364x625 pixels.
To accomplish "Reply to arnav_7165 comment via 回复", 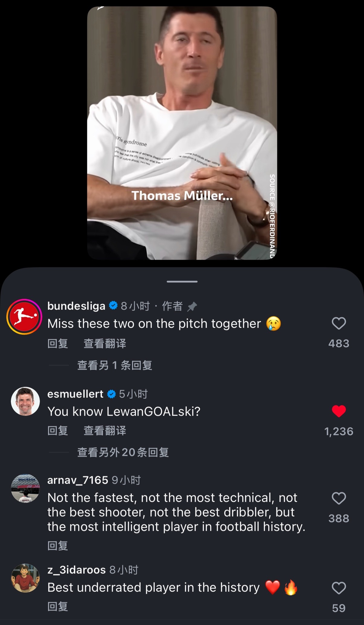I will [x=58, y=546].
